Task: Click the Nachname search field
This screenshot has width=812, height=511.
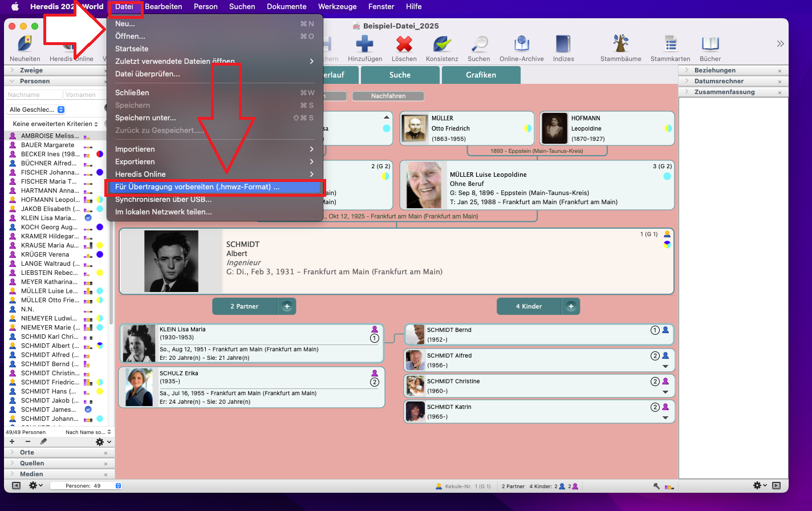Action: (x=34, y=95)
